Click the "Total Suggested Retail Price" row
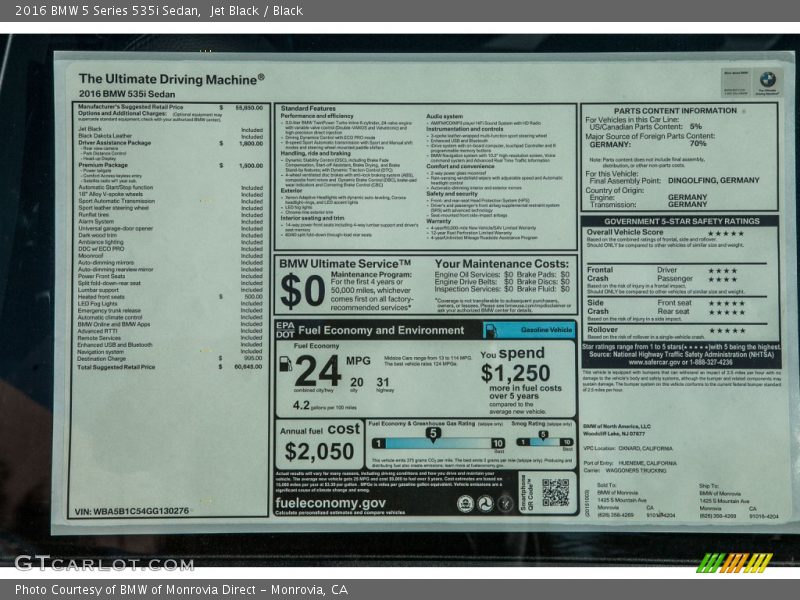Image resolution: width=800 pixels, height=600 pixels. (x=170, y=367)
